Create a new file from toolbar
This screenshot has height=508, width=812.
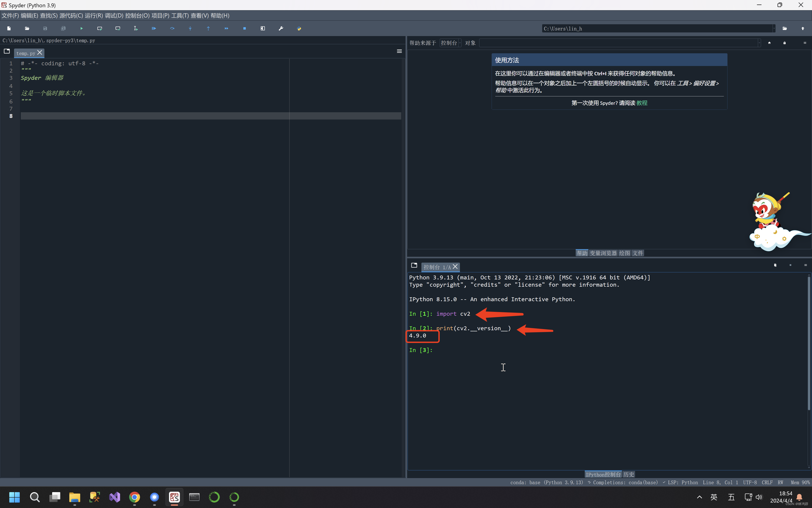coord(9,29)
